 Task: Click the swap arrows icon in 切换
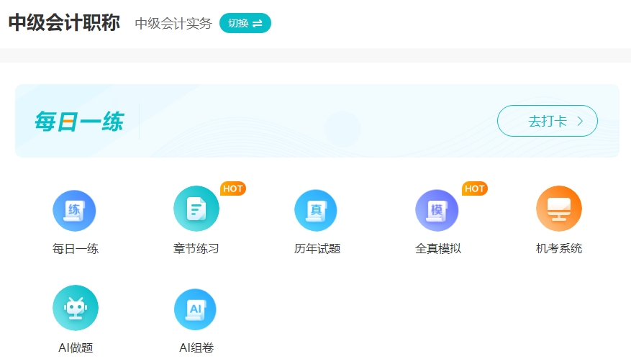pyautogui.click(x=258, y=24)
